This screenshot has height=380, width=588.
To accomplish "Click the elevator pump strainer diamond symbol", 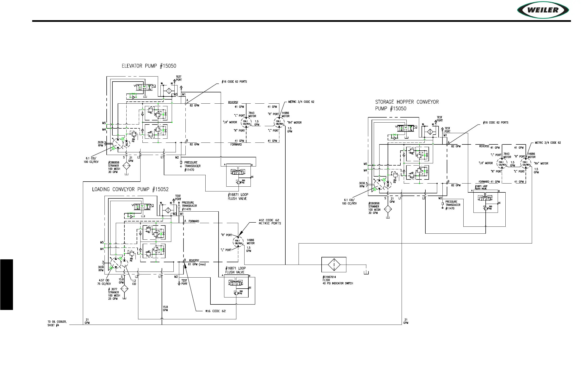I will [x=127, y=166].
